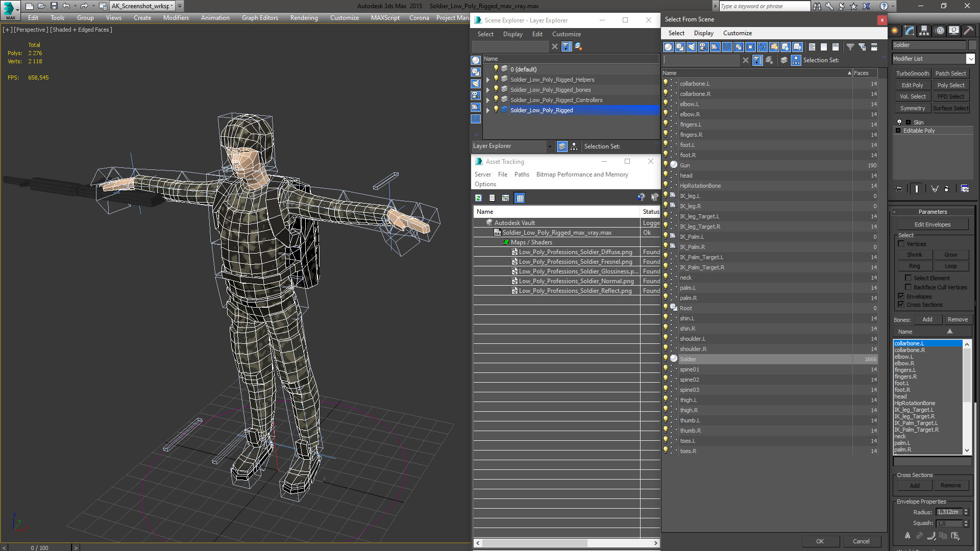Expand the Editable Poly stack entry
The width and height of the screenshot is (980, 551).
[898, 131]
